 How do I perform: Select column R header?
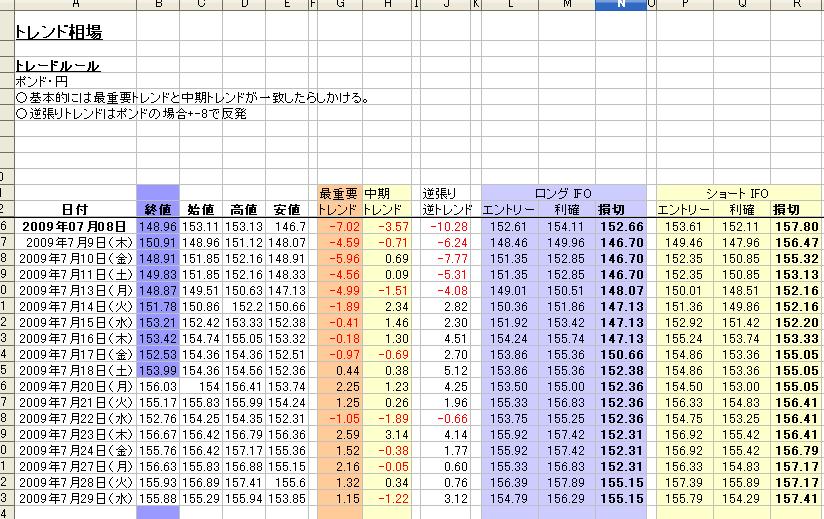click(x=796, y=6)
